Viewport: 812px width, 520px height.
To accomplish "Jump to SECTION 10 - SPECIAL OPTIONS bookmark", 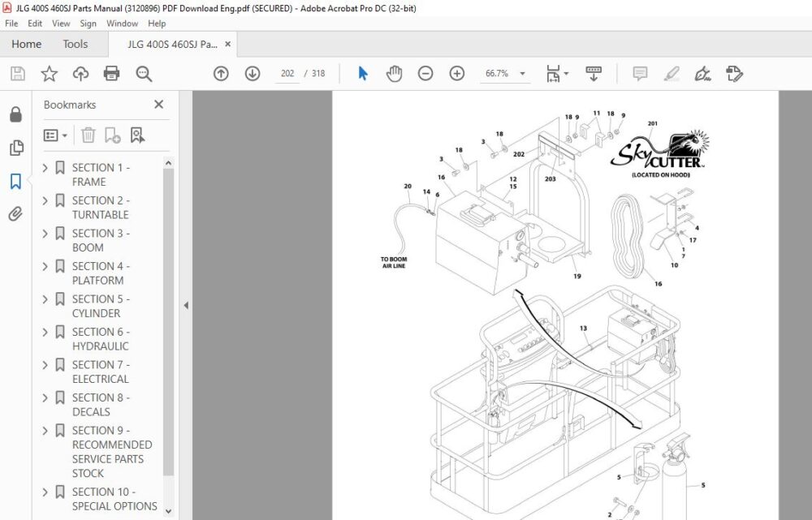I will point(114,498).
